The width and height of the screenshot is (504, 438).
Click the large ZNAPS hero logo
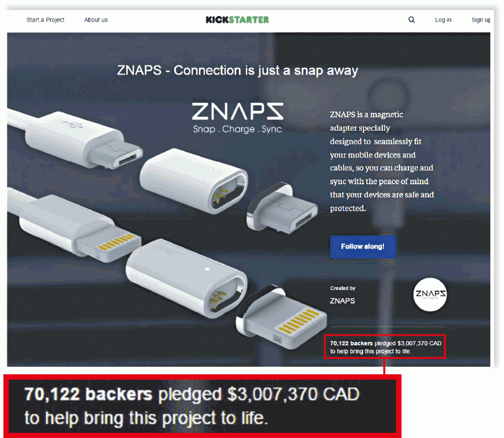click(238, 111)
